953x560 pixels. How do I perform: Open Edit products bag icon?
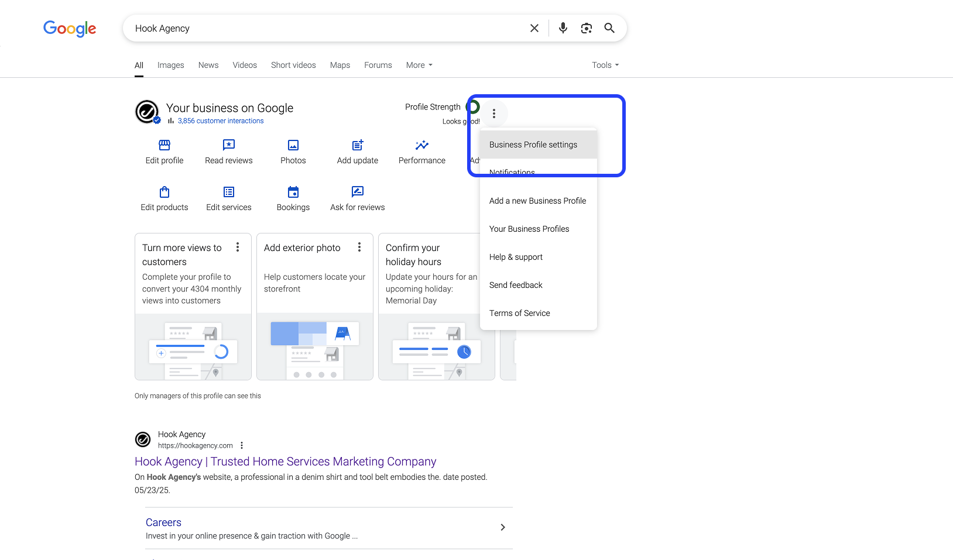click(164, 192)
